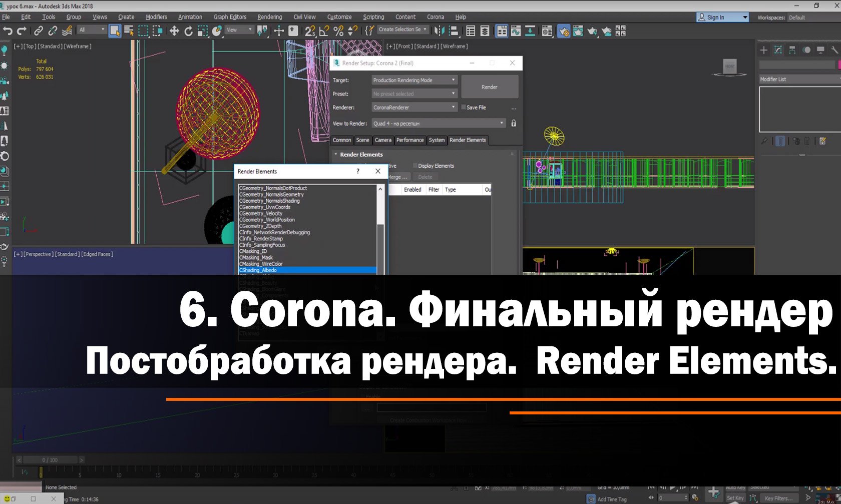841x504 pixels.
Task: Activate the Select and Rotate tool
Action: click(189, 31)
